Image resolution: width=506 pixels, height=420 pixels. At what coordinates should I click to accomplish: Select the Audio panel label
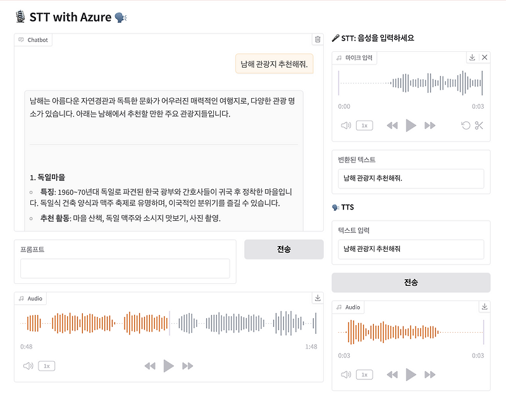pos(32,298)
